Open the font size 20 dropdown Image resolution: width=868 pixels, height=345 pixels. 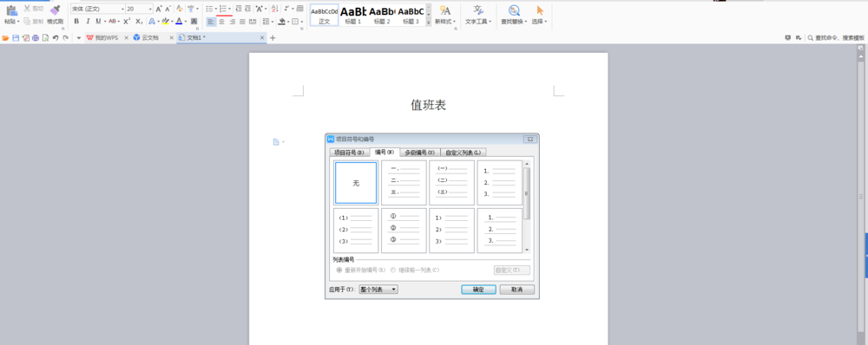[x=150, y=9]
